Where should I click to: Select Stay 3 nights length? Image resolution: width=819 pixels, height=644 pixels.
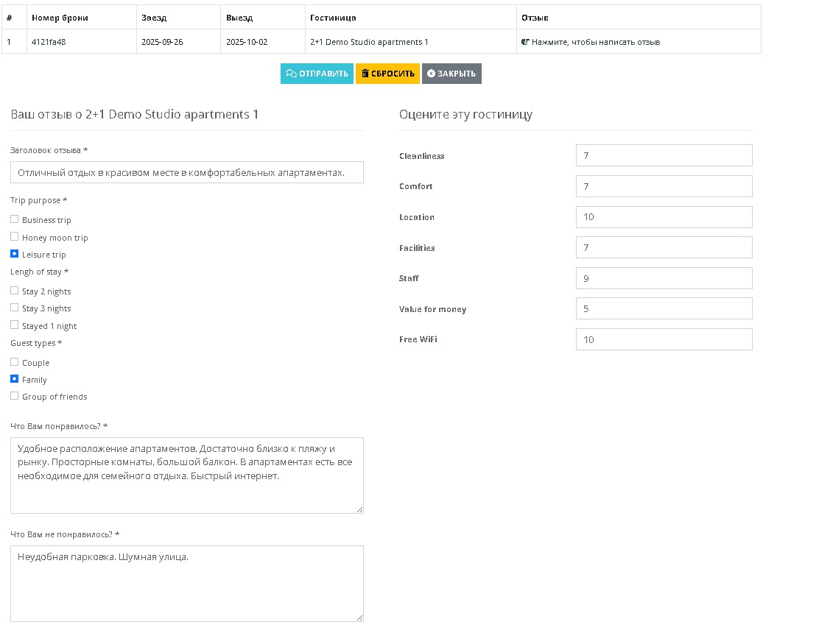tap(15, 308)
